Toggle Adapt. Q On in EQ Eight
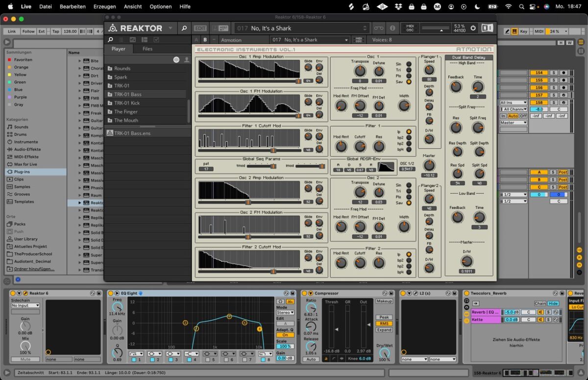 pyautogui.click(x=285, y=335)
